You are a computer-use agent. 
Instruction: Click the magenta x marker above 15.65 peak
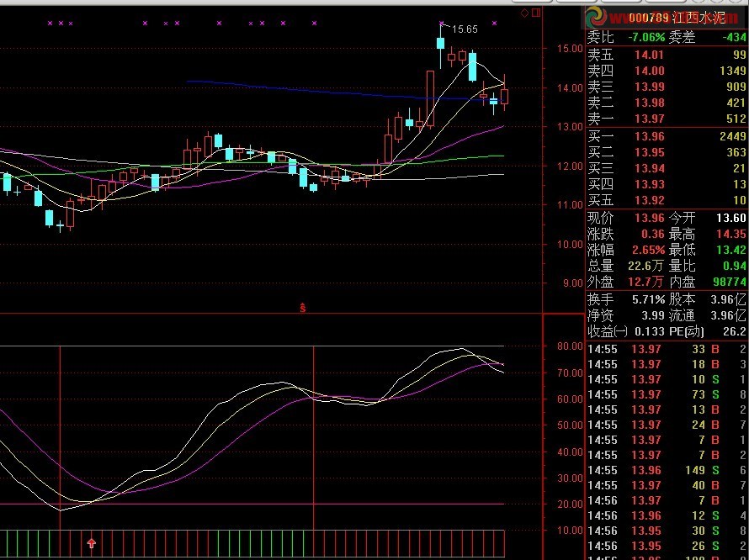click(x=441, y=23)
